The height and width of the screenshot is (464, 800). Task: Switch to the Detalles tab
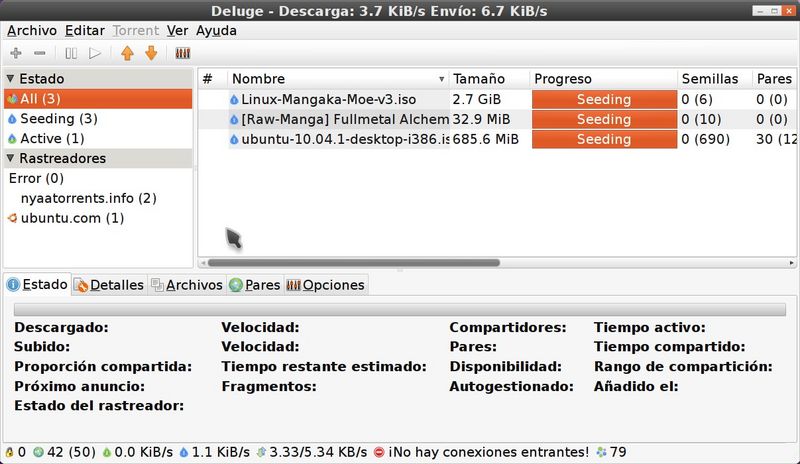109,285
